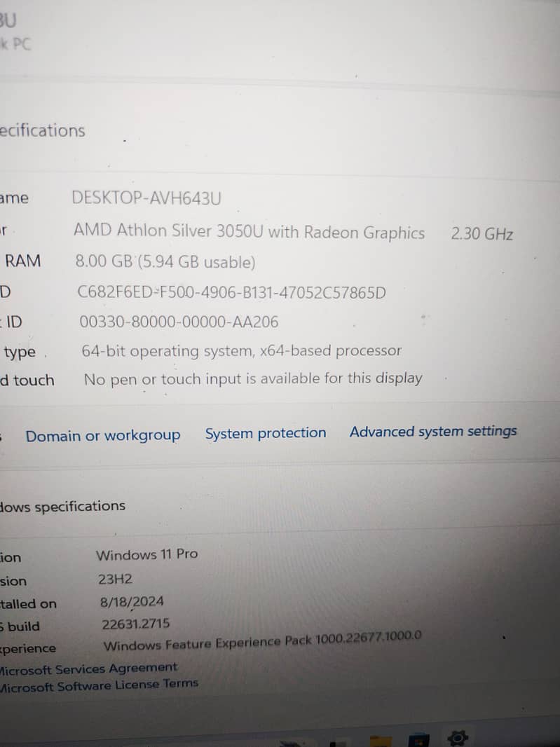Open Advanced system settings link
This screenshot has height=747, width=560.
click(433, 431)
